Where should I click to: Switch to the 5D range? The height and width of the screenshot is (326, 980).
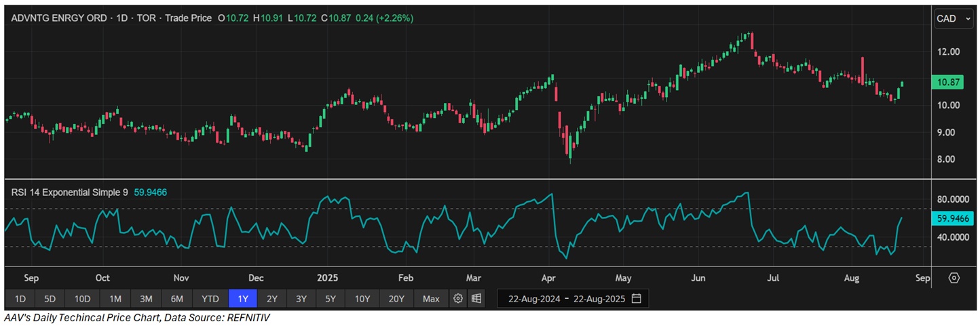pos(51,298)
